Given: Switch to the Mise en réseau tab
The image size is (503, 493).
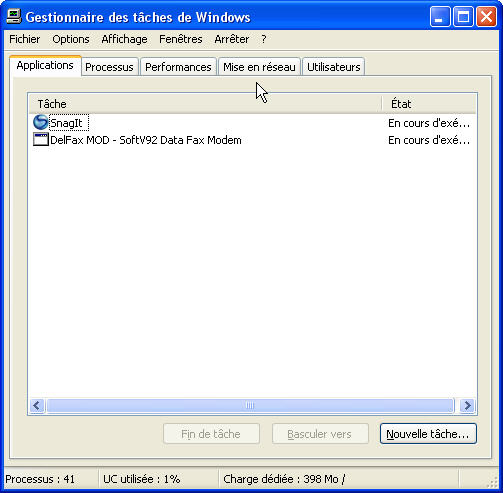Looking at the screenshot, I should (259, 67).
